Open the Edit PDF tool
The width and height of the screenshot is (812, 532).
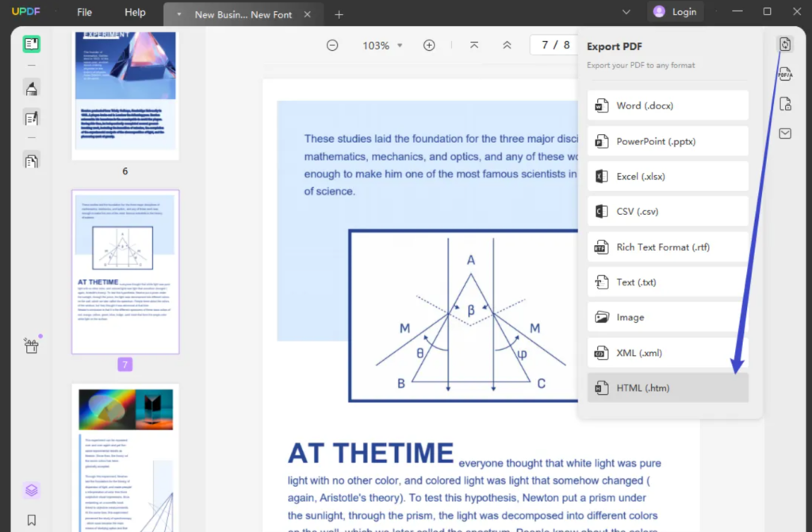click(31, 117)
